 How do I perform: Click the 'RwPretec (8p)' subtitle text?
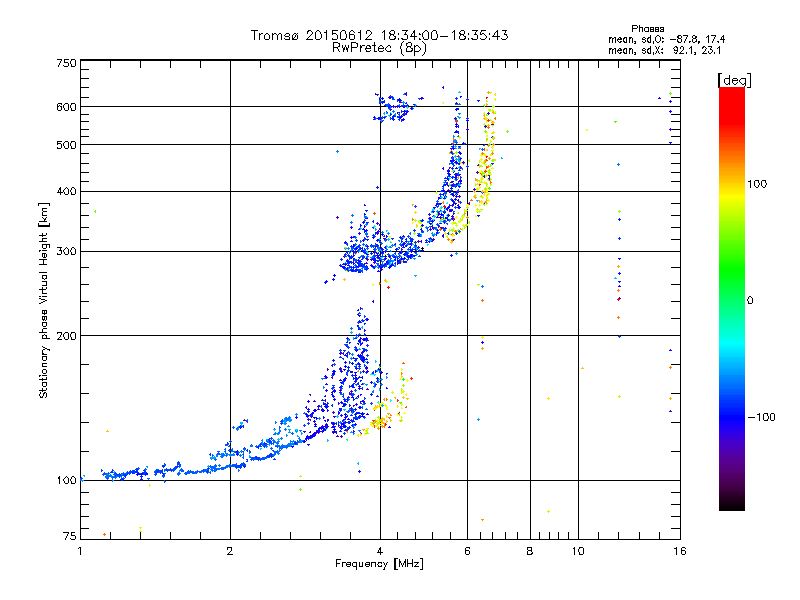[x=379, y=48]
